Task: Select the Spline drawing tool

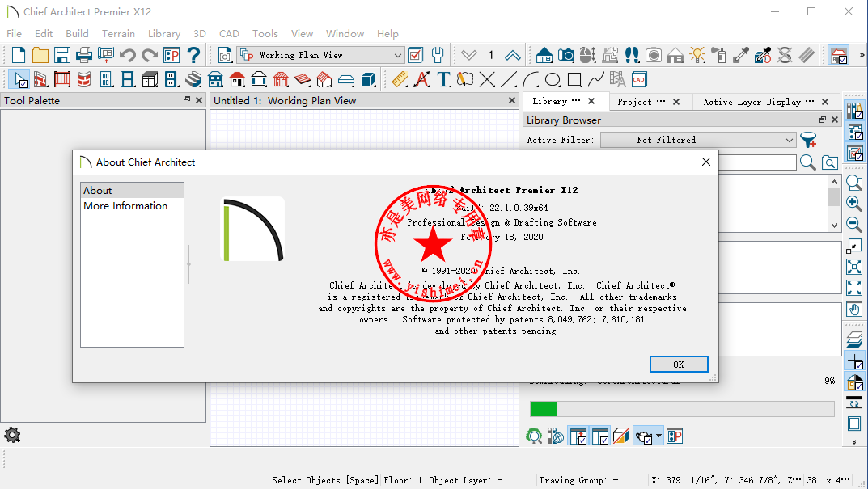Action: (x=596, y=80)
